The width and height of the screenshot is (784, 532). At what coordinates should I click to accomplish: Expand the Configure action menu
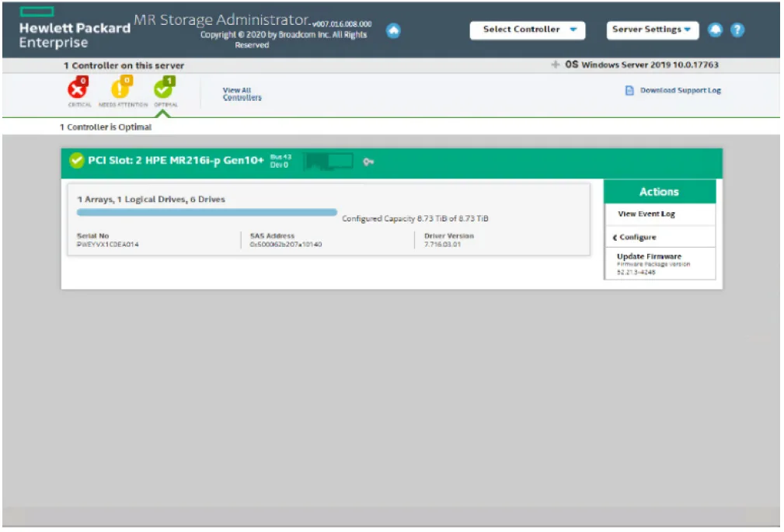660,238
